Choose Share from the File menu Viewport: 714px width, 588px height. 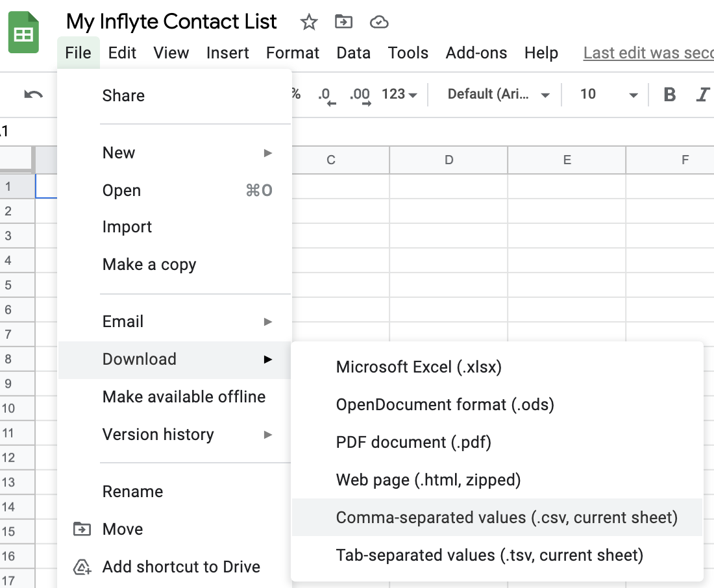pos(175,95)
